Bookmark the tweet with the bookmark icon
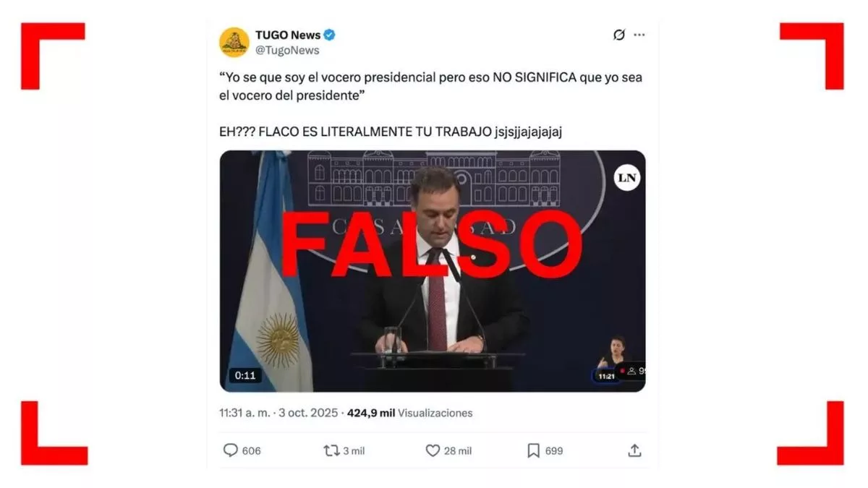The width and height of the screenshot is (868, 488). [533, 450]
